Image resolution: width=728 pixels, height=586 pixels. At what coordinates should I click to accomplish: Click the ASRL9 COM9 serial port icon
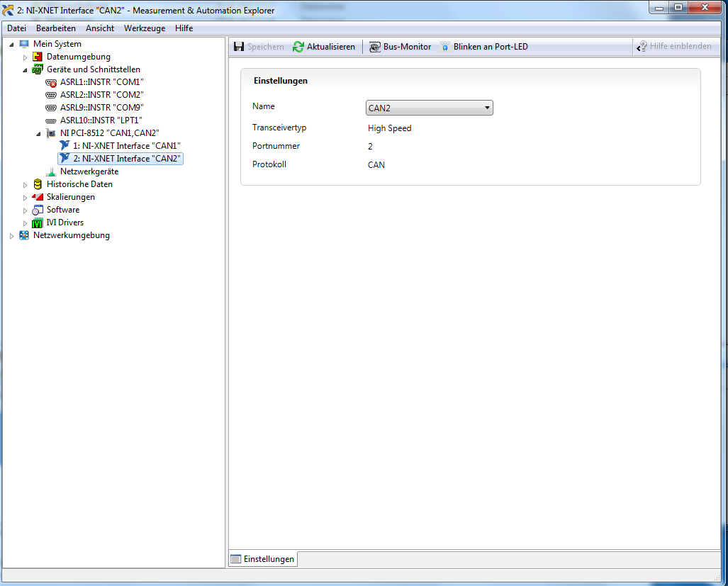51,108
